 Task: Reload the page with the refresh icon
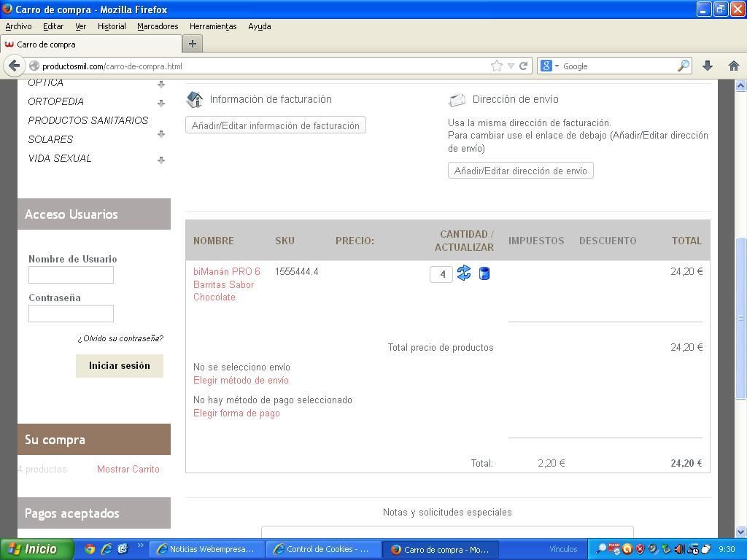[523, 66]
